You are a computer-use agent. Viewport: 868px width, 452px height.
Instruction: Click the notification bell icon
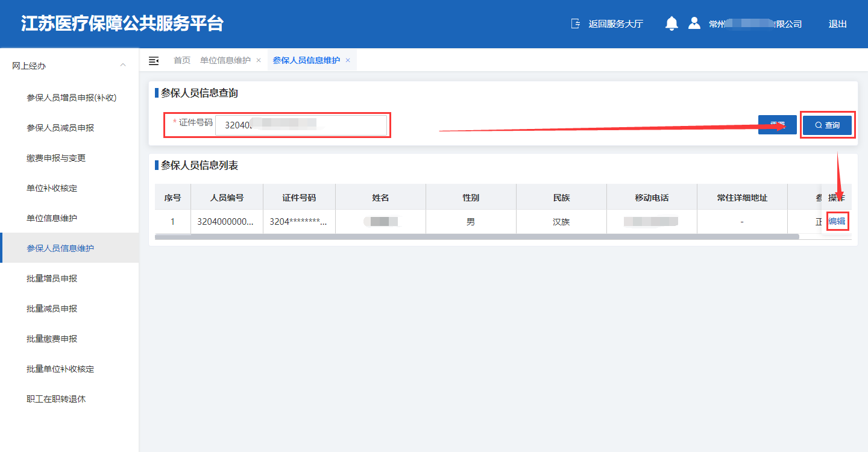pyautogui.click(x=671, y=24)
